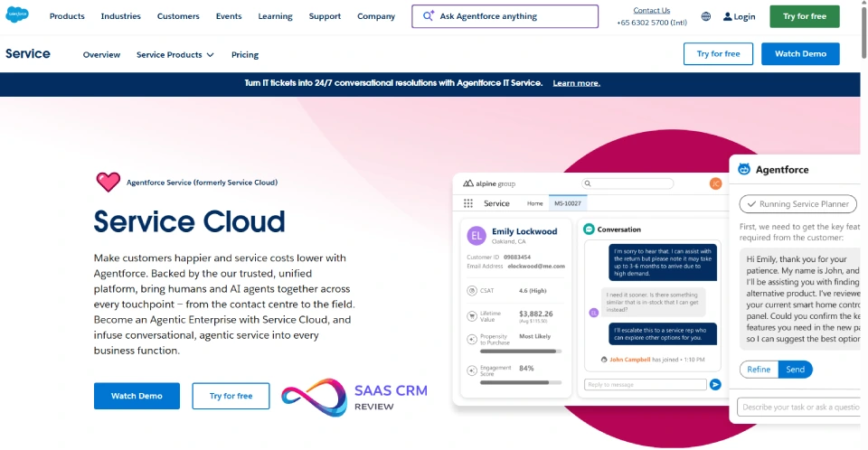868x450 pixels.
Task: Open the Products menu
Action: click(x=67, y=16)
